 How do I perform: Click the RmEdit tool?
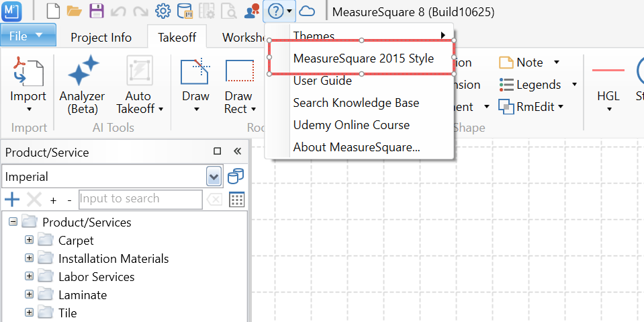(527, 107)
